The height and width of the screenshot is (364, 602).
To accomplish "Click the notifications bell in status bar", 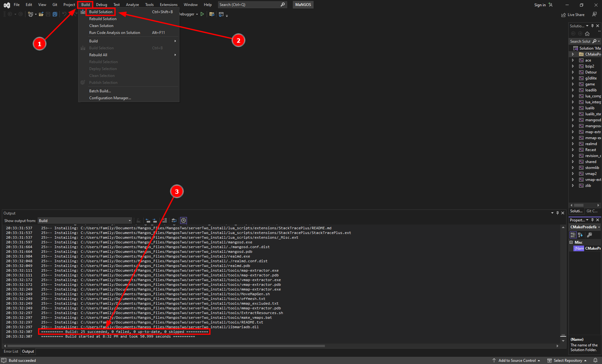I will [595, 360].
